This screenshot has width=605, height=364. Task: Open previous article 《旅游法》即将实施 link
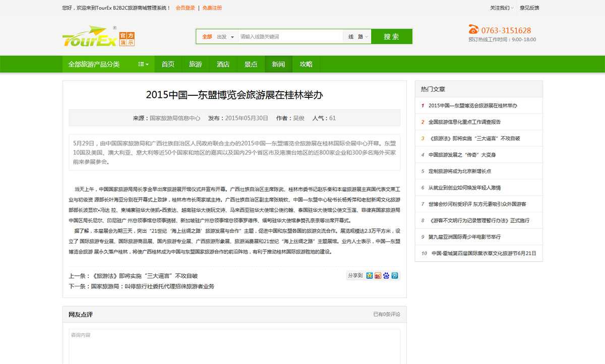pos(144,276)
